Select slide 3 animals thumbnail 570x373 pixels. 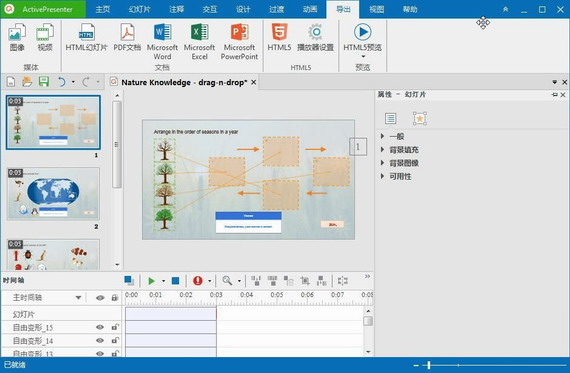tap(53, 254)
